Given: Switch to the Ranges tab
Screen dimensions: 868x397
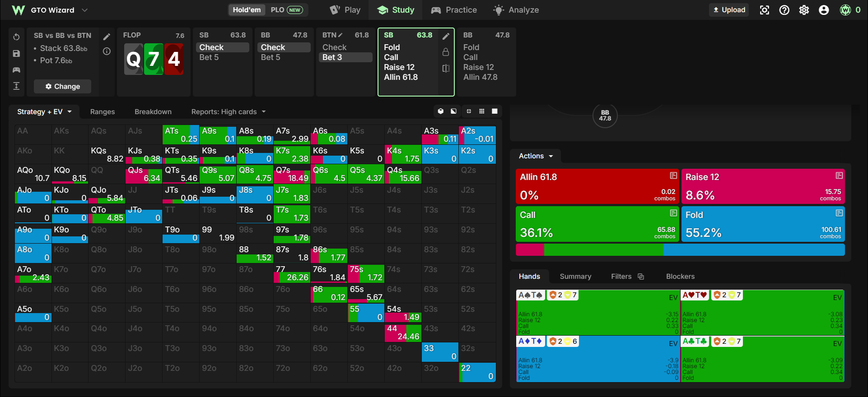Looking at the screenshot, I should click(103, 112).
